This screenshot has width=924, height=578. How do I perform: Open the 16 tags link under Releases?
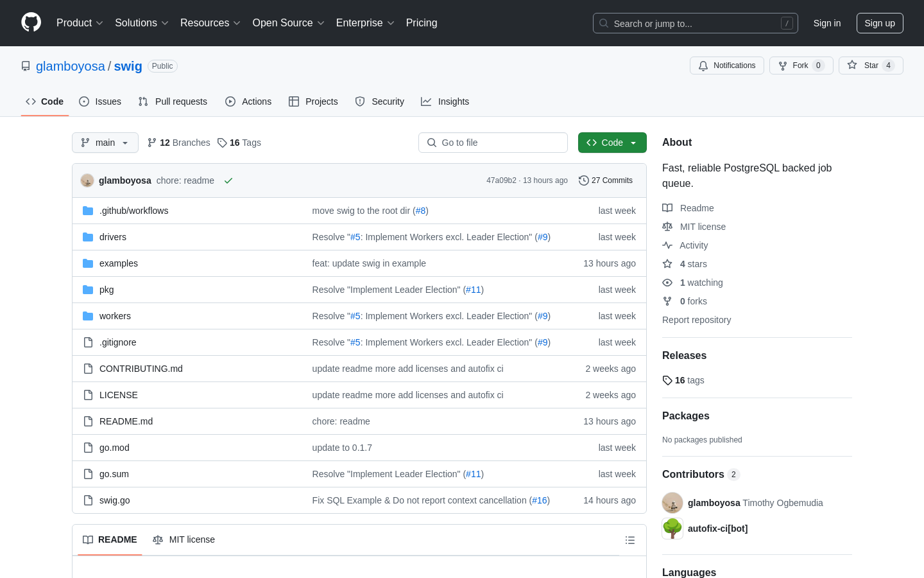pyautogui.click(x=683, y=380)
